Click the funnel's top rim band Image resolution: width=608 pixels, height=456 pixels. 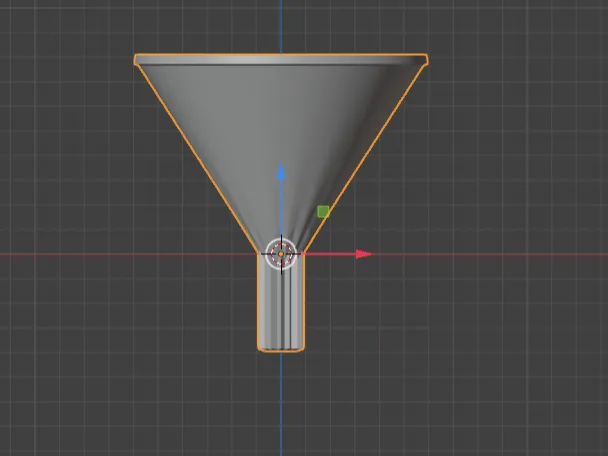tap(281, 60)
